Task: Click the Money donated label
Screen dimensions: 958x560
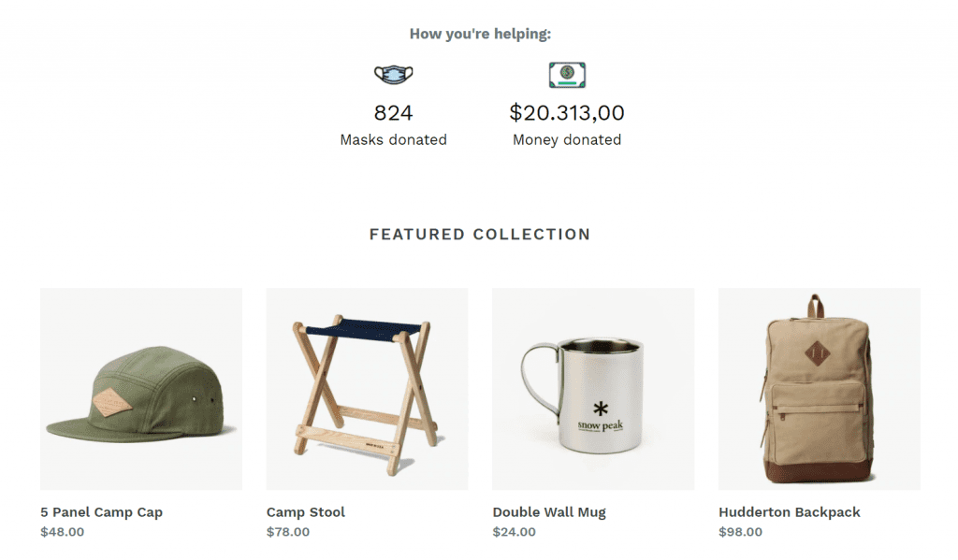Action: 567,140
